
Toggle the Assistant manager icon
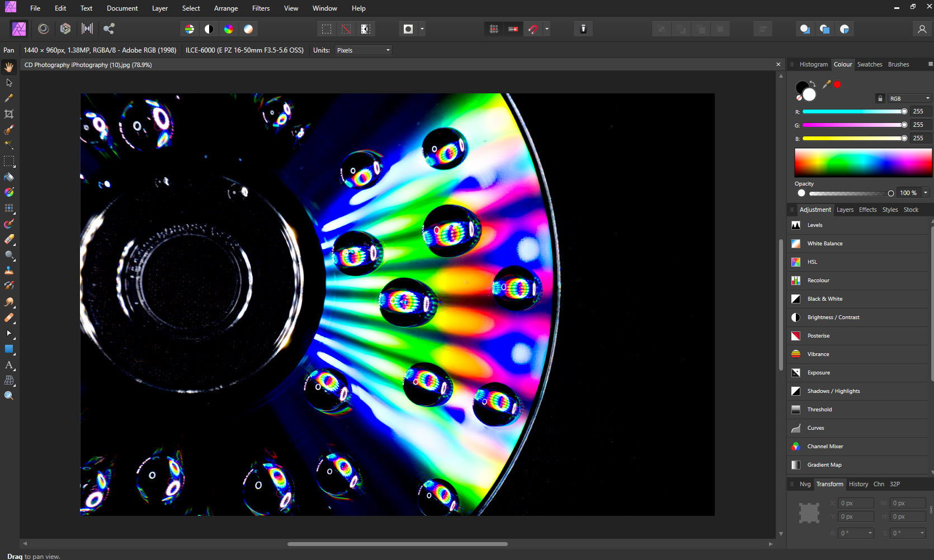pyautogui.click(x=583, y=29)
